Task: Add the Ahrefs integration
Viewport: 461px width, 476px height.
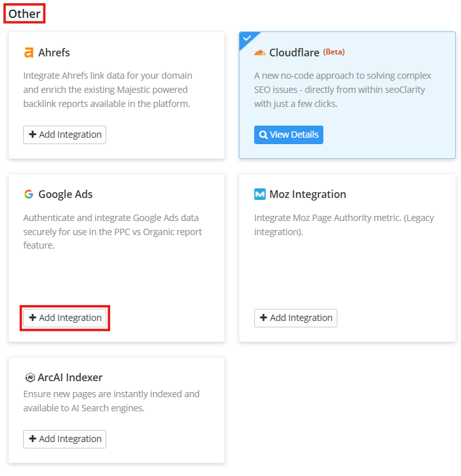Action: [x=65, y=135]
